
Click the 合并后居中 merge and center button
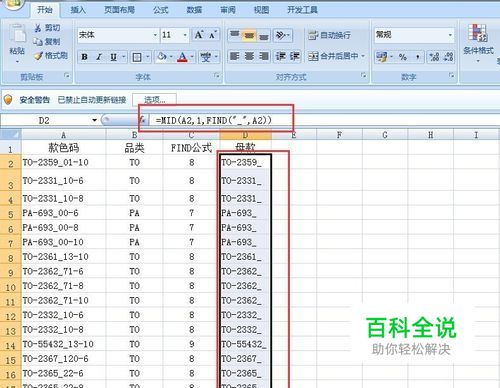pyautogui.click(x=333, y=56)
